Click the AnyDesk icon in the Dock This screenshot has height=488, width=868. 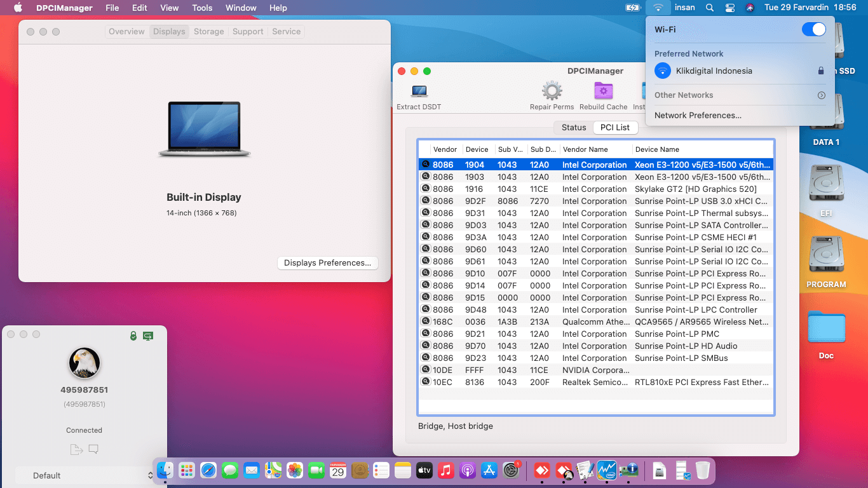(541, 471)
